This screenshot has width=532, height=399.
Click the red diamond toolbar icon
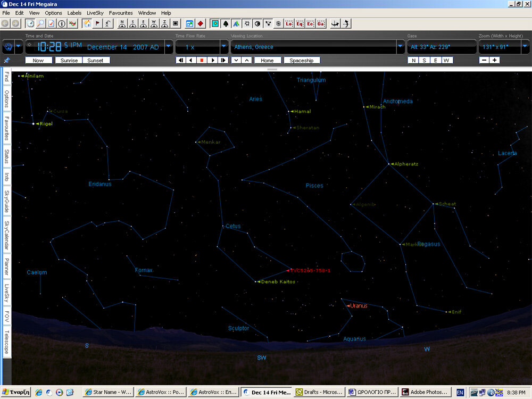(x=201, y=23)
